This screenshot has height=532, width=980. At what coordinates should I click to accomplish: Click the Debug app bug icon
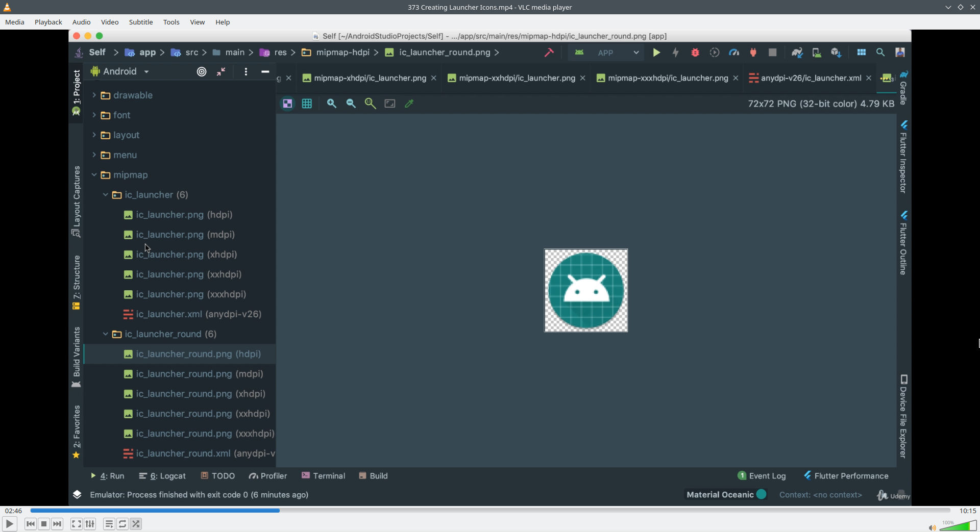[x=695, y=53]
